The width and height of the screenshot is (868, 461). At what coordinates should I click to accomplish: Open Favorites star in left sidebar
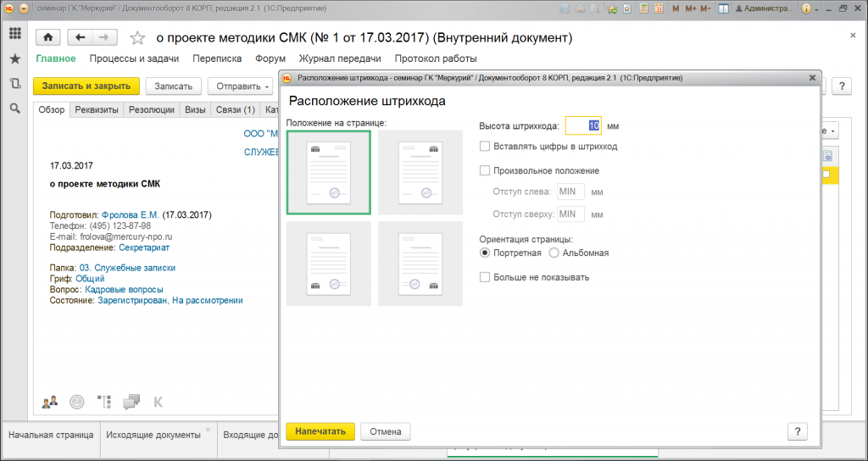(x=15, y=58)
